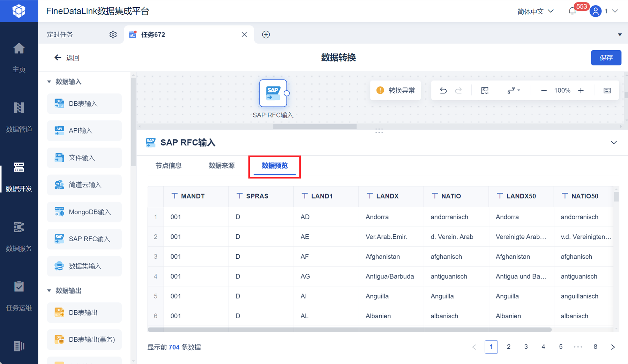Image resolution: width=628 pixels, height=364 pixels.
Task: Collapse the 数据输出 group
Action: click(x=49, y=290)
